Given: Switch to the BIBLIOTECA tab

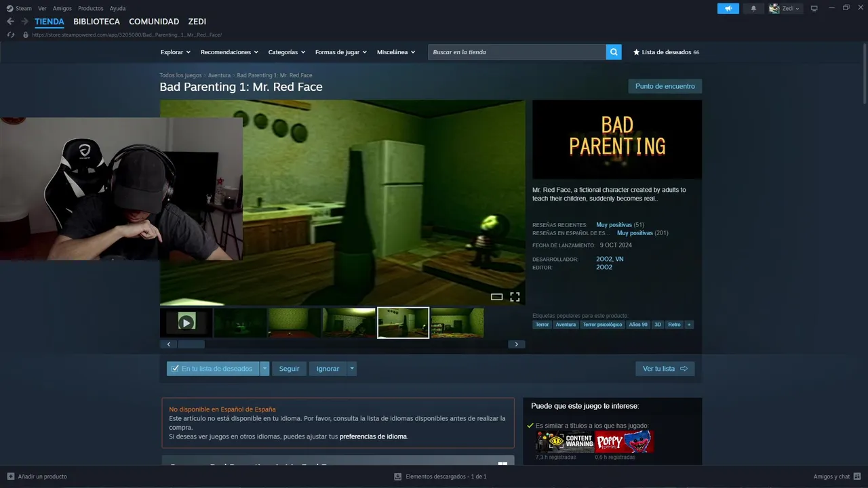Looking at the screenshot, I should point(96,22).
